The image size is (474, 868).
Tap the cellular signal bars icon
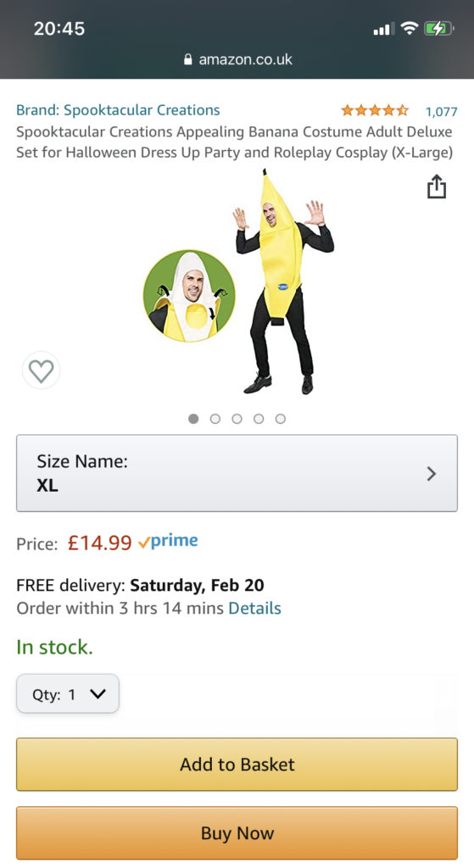(x=384, y=28)
